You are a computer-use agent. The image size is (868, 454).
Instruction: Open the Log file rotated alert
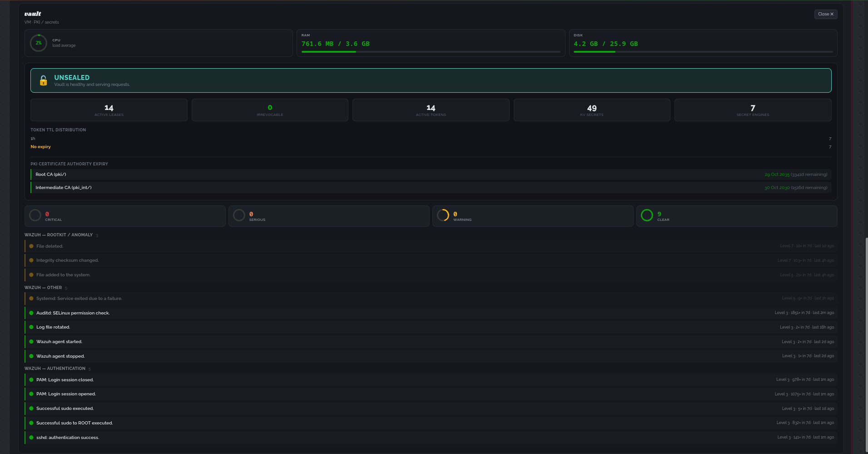pyautogui.click(x=431, y=327)
